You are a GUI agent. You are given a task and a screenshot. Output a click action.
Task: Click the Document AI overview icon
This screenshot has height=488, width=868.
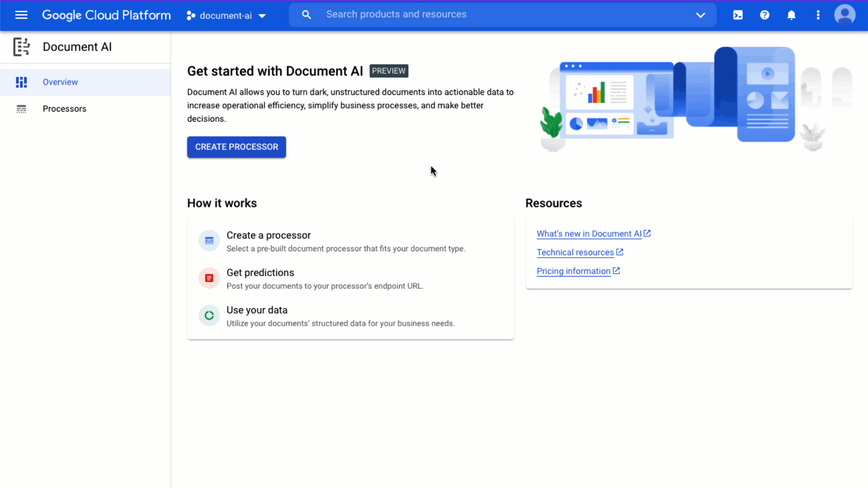tap(21, 82)
